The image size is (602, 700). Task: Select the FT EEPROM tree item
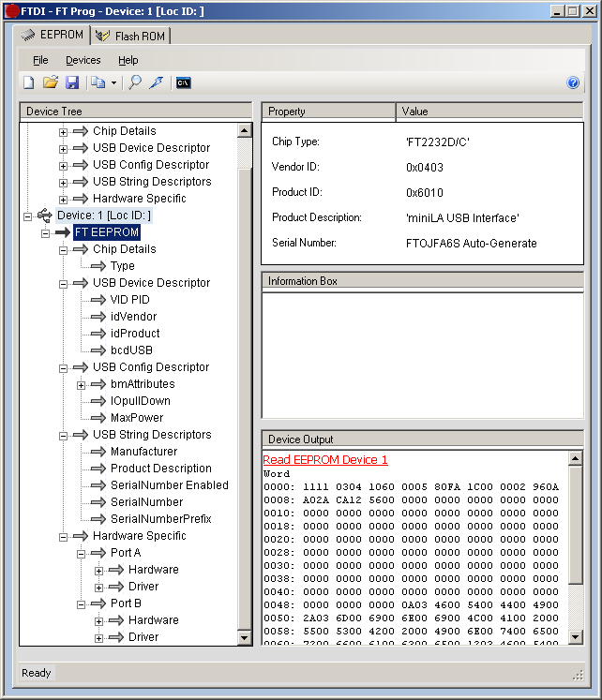click(107, 232)
